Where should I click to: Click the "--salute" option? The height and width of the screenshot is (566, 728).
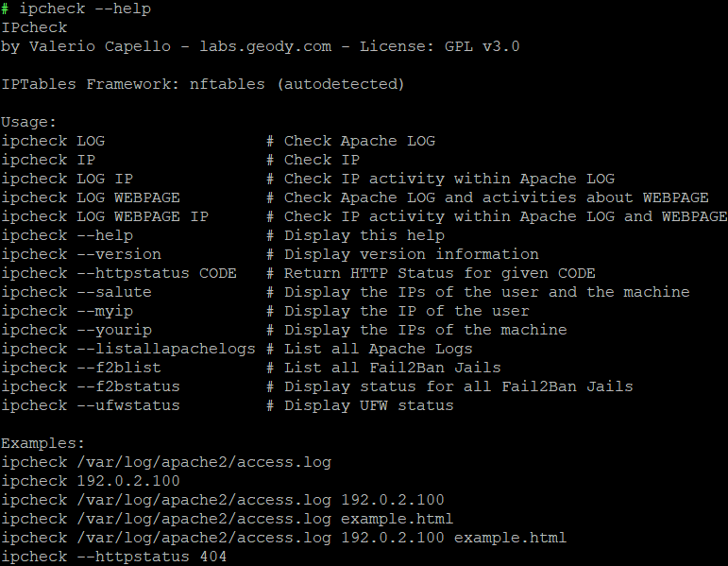(114, 292)
